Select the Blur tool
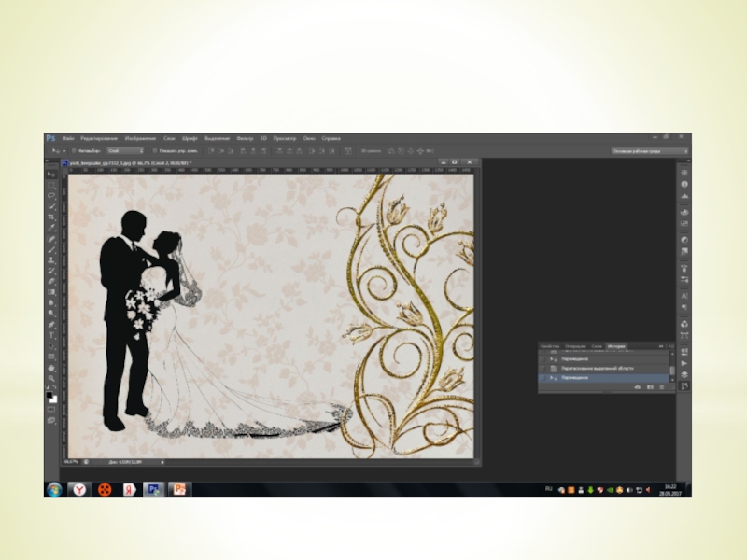This screenshot has height=560, width=747. tap(51, 302)
